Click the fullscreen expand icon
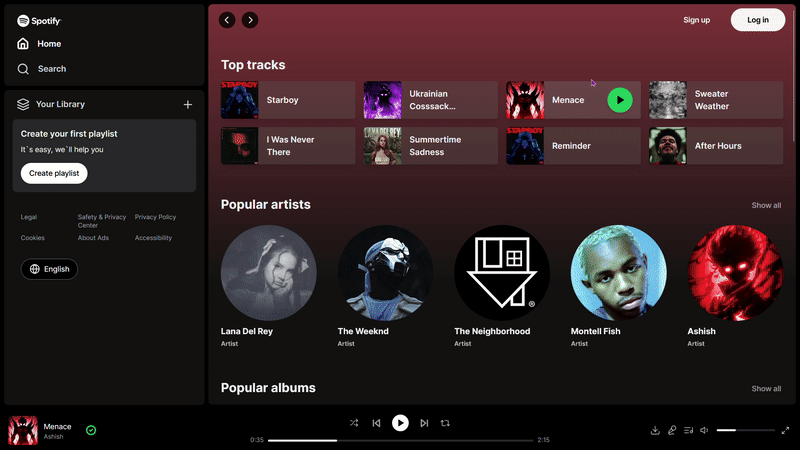 (x=785, y=430)
